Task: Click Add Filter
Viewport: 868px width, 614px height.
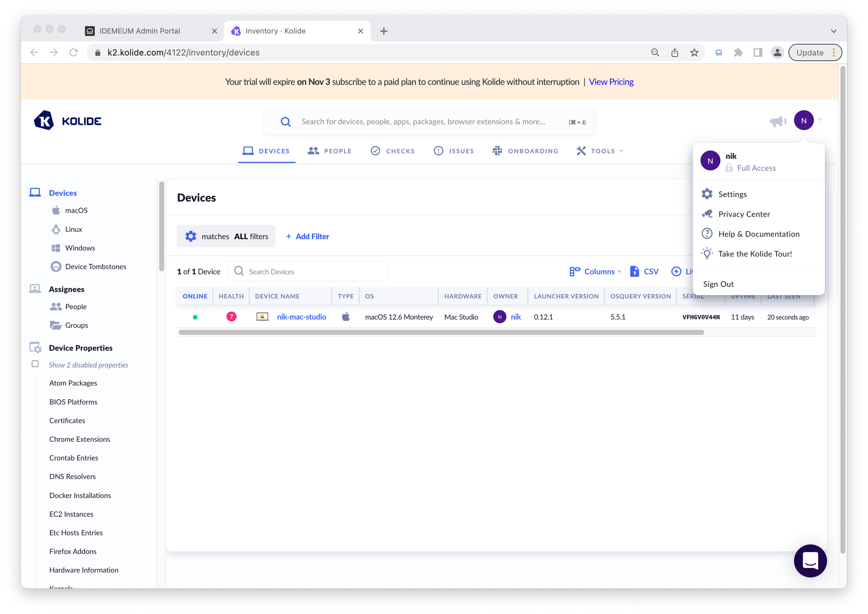Action: 307,236
